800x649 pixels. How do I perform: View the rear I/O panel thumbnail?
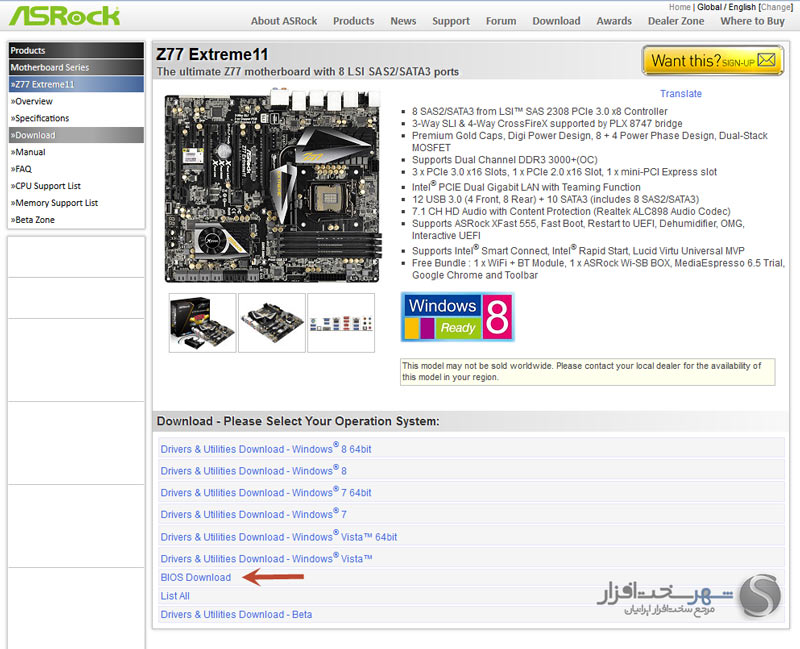tap(341, 322)
